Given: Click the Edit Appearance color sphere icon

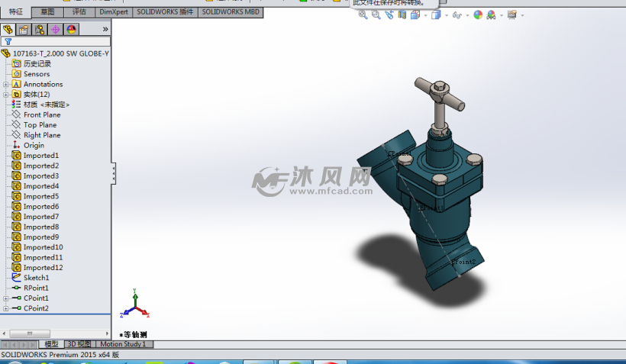Looking at the screenshot, I should [478, 14].
